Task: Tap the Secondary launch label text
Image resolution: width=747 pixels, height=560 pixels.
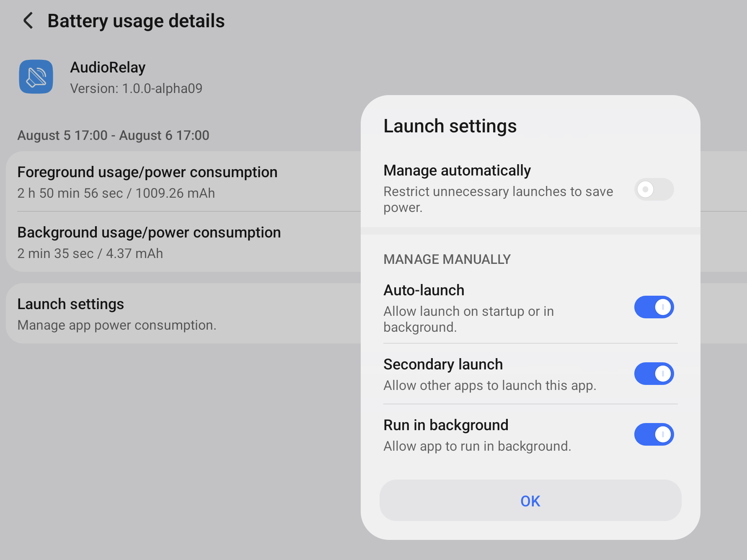Action: (x=443, y=364)
